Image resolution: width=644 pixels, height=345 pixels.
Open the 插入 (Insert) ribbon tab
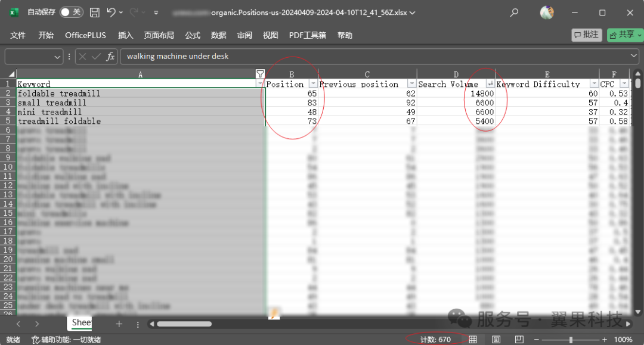tap(125, 35)
